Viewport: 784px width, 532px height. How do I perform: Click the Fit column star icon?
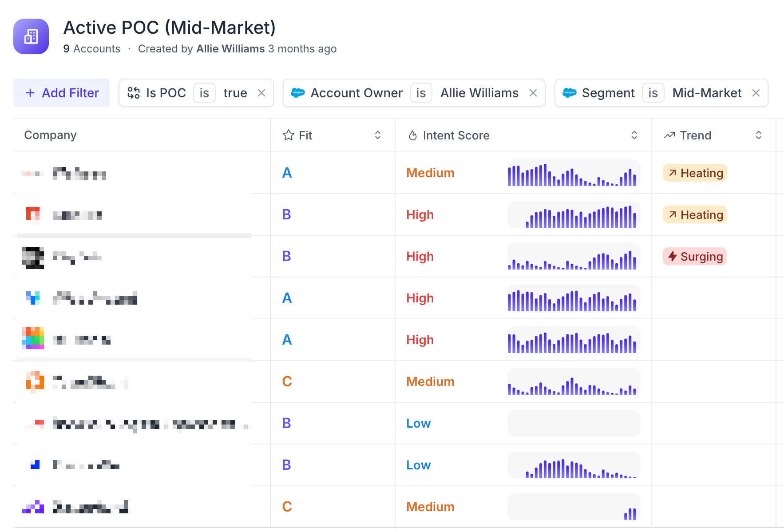coord(289,135)
